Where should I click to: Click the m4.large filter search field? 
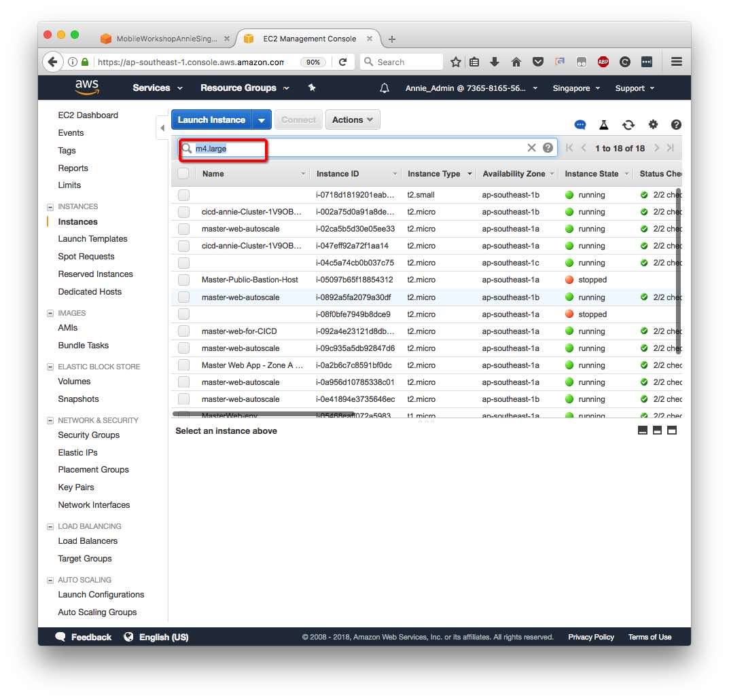368,148
